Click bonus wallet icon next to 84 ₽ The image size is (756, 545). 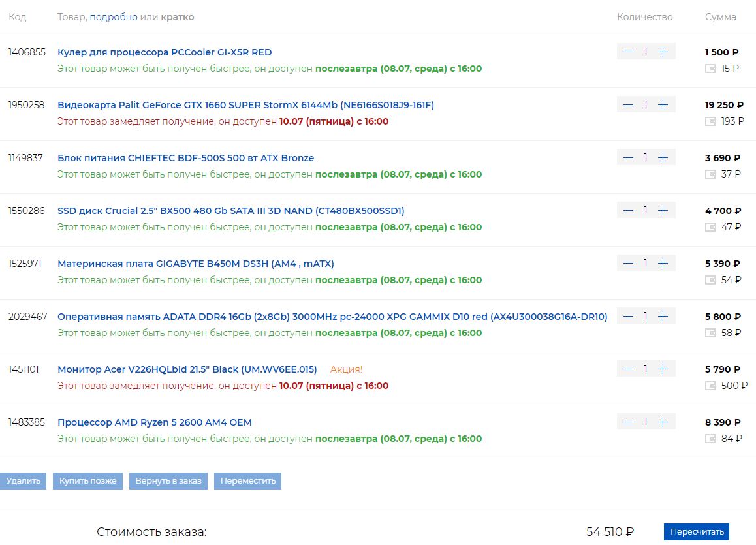click(710, 439)
